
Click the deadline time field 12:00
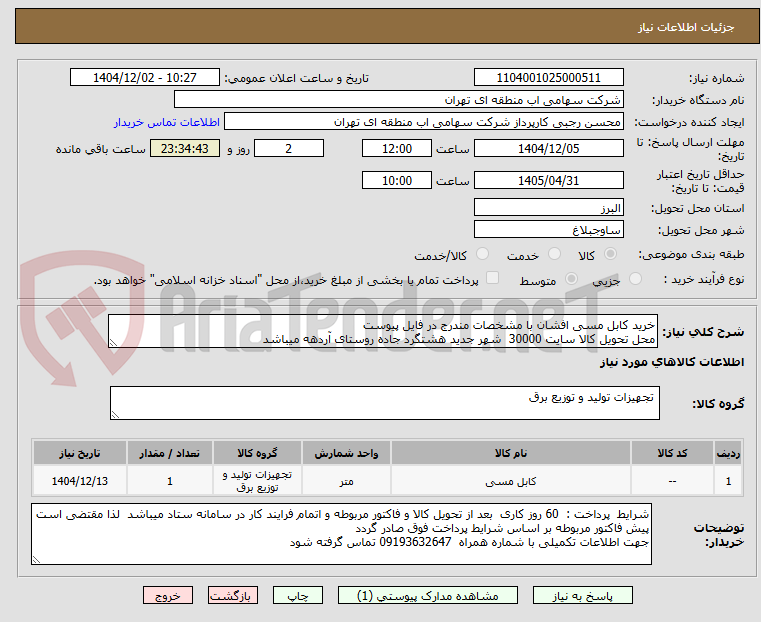pos(397,148)
